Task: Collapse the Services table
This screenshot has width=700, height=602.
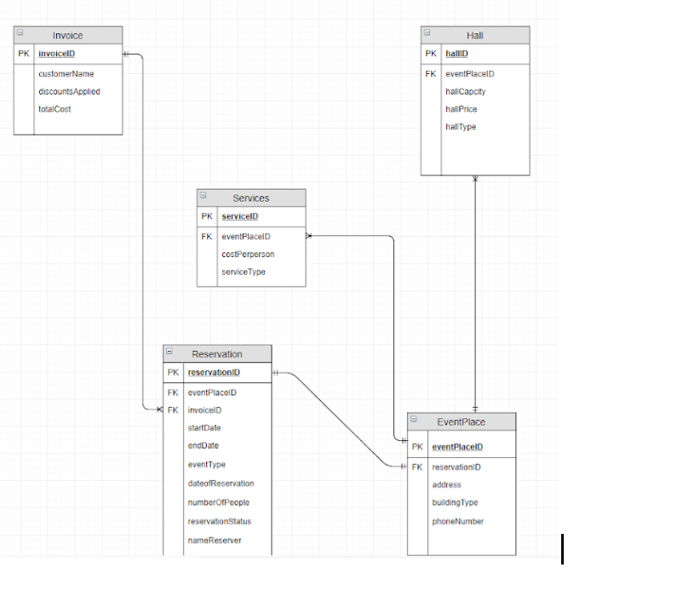Action: (x=203, y=197)
